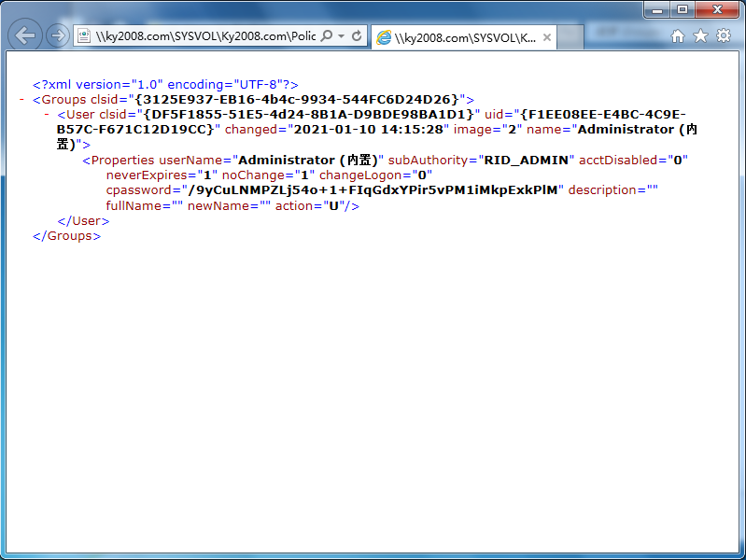
Task: Click the page icon in address bar
Action: click(x=84, y=36)
